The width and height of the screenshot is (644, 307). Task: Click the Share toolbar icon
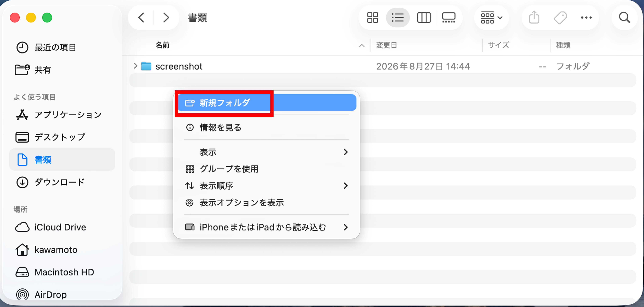(x=534, y=17)
